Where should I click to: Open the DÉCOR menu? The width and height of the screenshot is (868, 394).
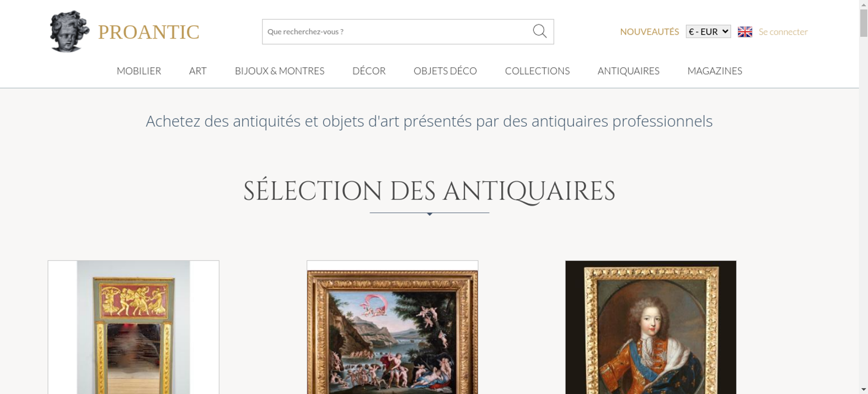tap(369, 71)
